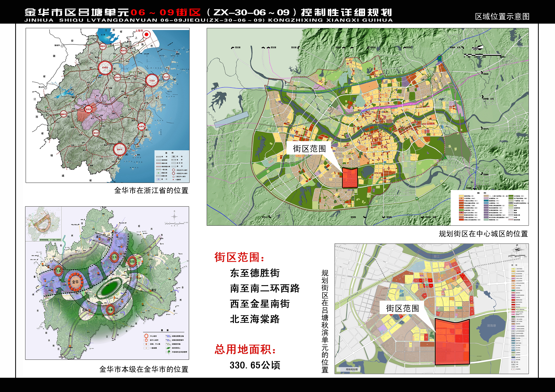
Task: Click the 温州市 ringed city circle
Action: pos(120,150)
